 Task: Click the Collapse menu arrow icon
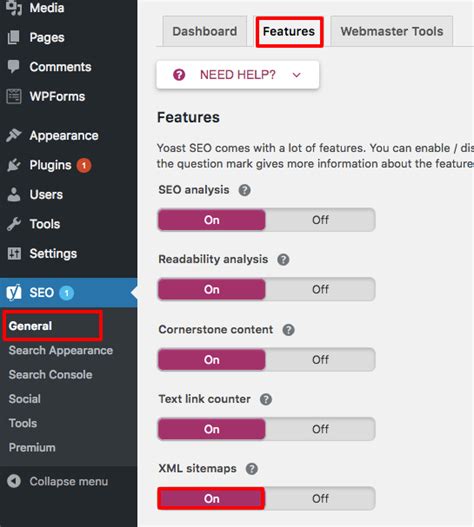(x=14, y=481)
